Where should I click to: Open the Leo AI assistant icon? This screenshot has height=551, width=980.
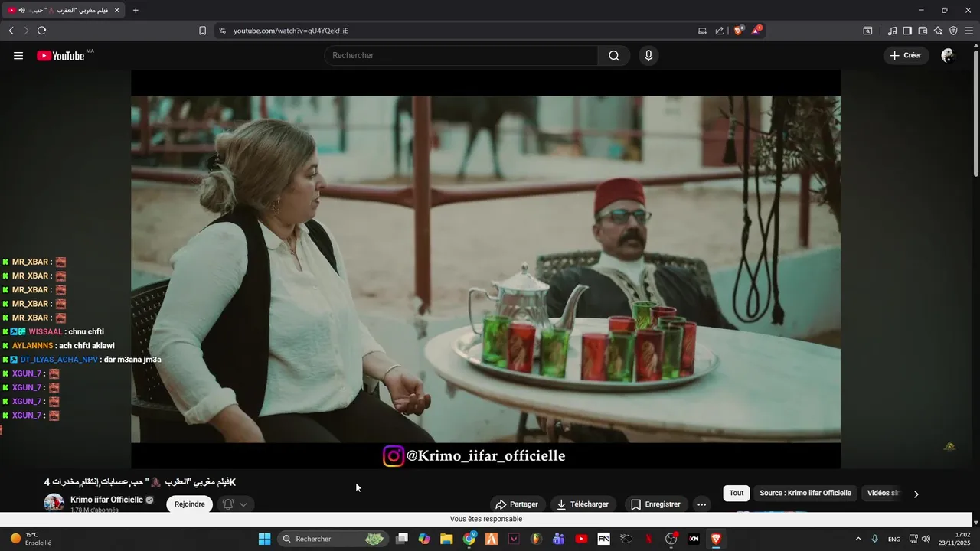point(938,31)
